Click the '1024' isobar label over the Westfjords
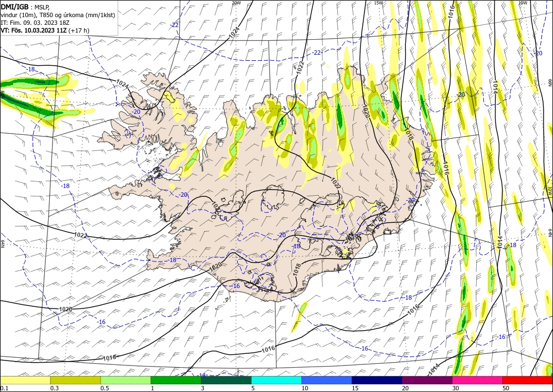The width and height of the screenshot is (553, 392). [x=122, y=84]
